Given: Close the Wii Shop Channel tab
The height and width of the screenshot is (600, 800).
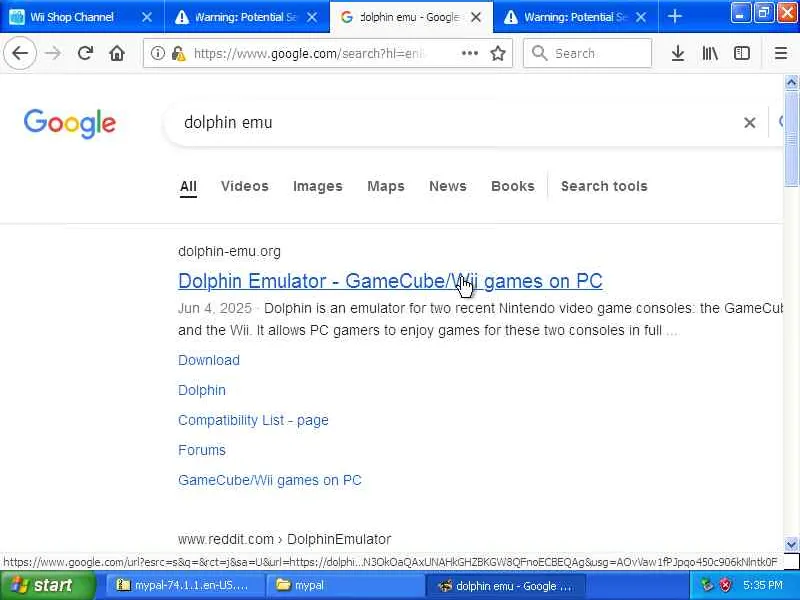Looking at the screenshot, I should (146, 17).
